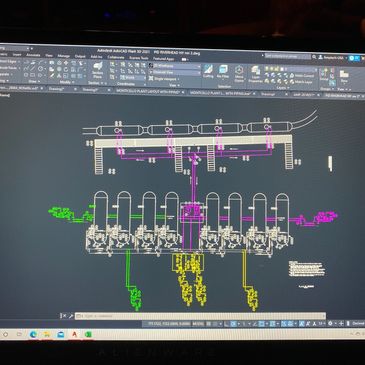Click the workspace switching gear icon
Viewport: 365px width, 365px height.
[330, 323]
